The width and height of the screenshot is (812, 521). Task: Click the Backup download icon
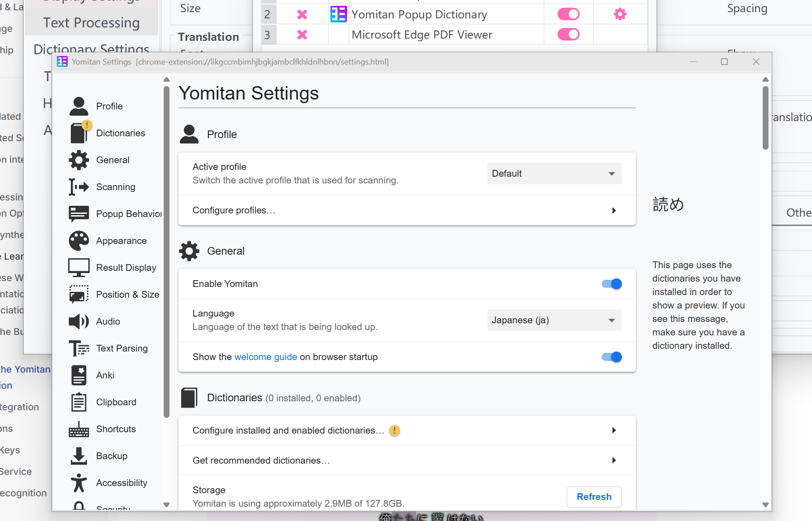(79, 456)
